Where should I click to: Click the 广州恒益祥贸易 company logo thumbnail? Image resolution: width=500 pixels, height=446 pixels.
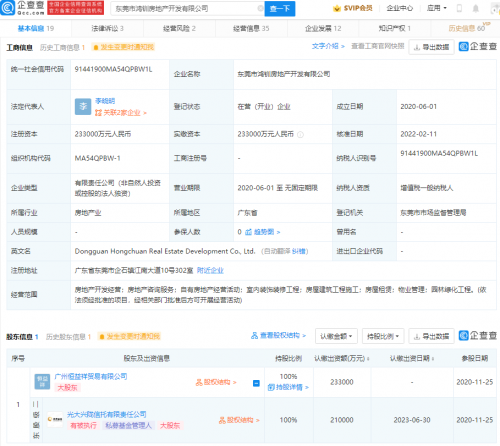(x=42, y=382)
